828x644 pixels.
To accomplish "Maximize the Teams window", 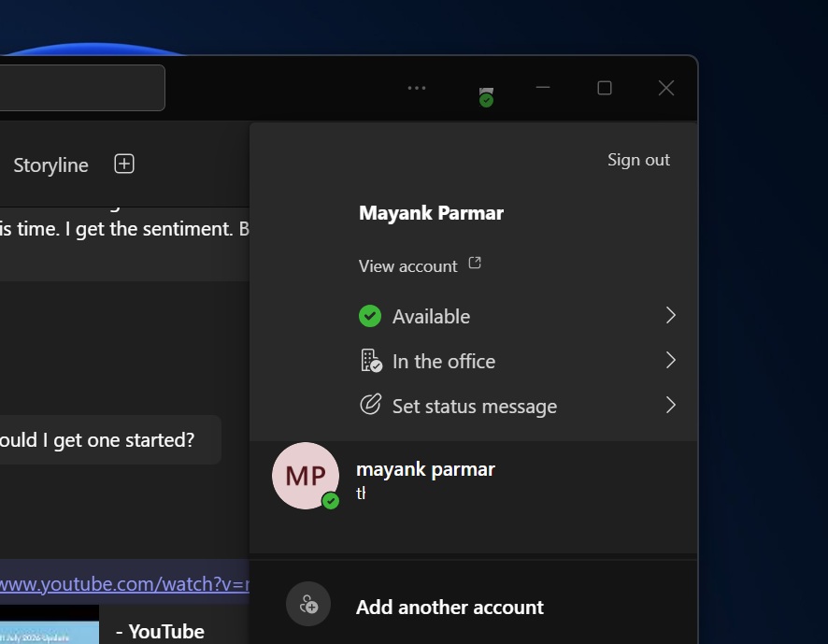I will coord(605,88).
